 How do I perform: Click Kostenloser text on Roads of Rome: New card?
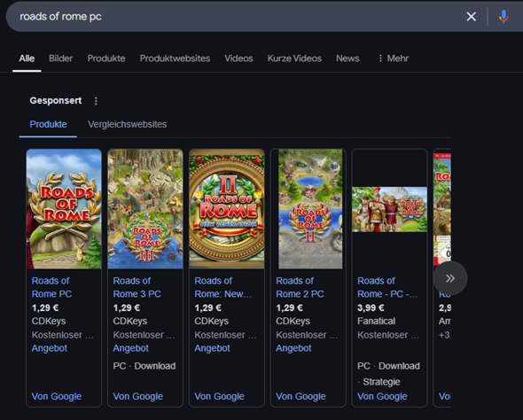click(225, 335)
